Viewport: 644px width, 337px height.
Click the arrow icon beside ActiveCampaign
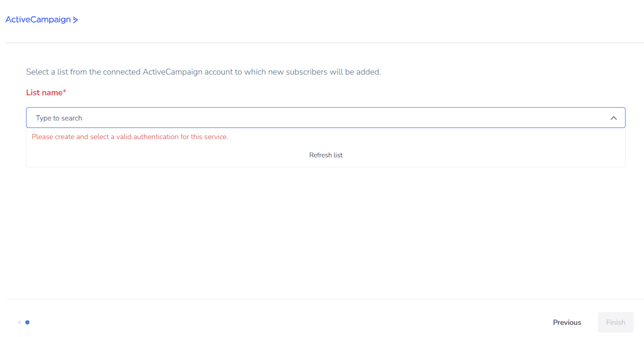click(x=76, y=20)
